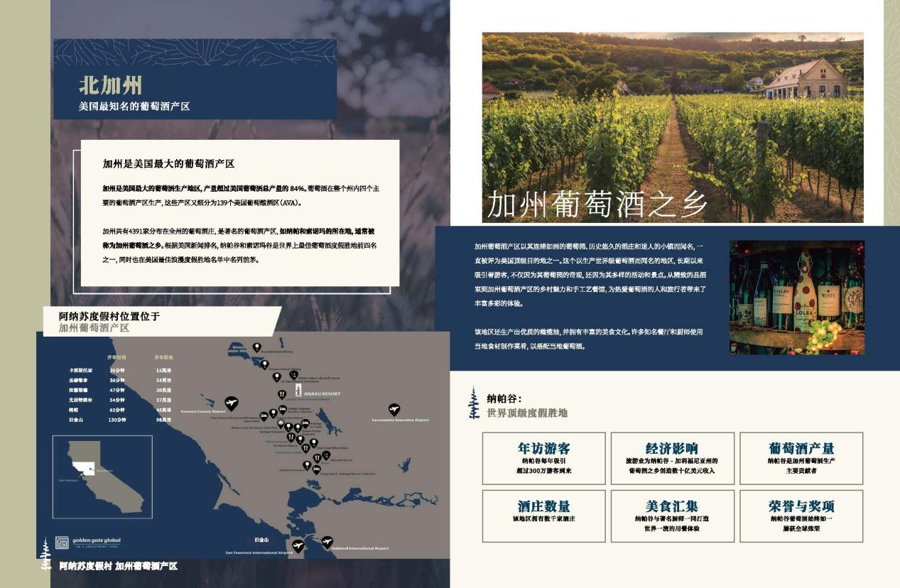Click the 美食汇集 info card

672,516
